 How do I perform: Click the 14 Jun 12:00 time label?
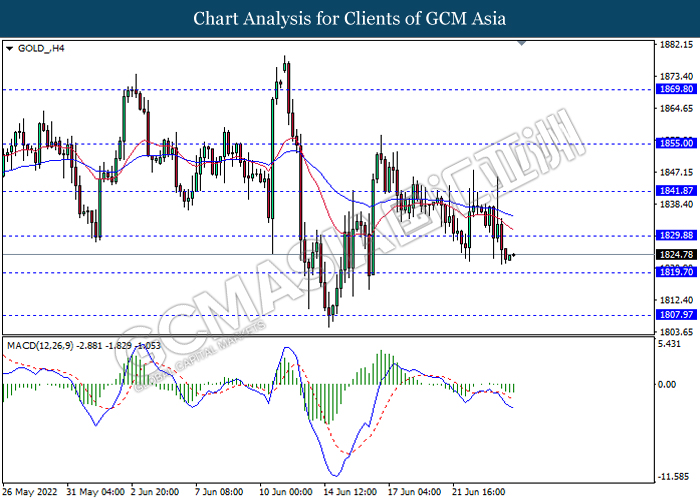[x=350, y=492]
